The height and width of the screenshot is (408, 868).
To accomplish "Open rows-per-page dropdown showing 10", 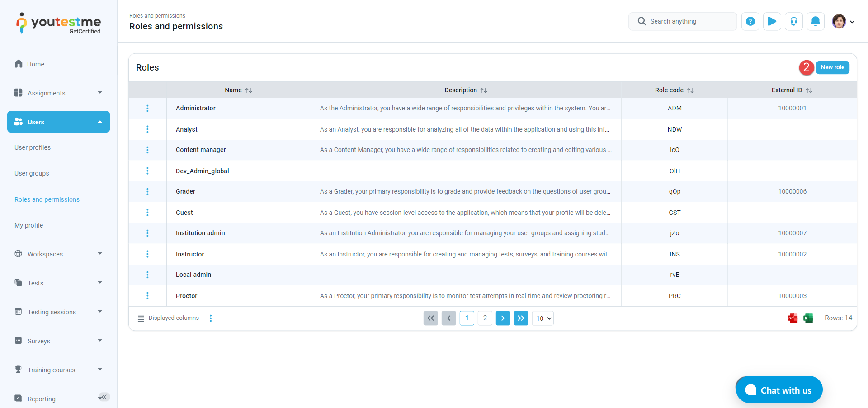I will (543, 318).
